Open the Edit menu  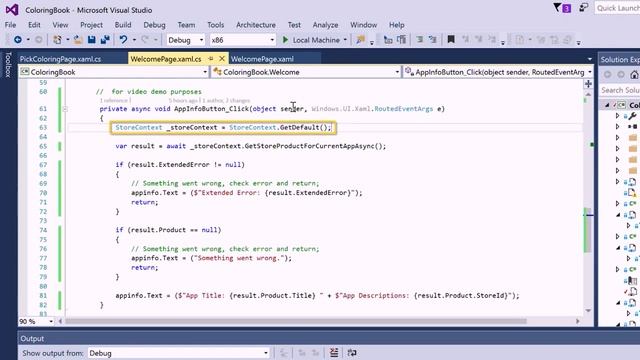[34, 25]
